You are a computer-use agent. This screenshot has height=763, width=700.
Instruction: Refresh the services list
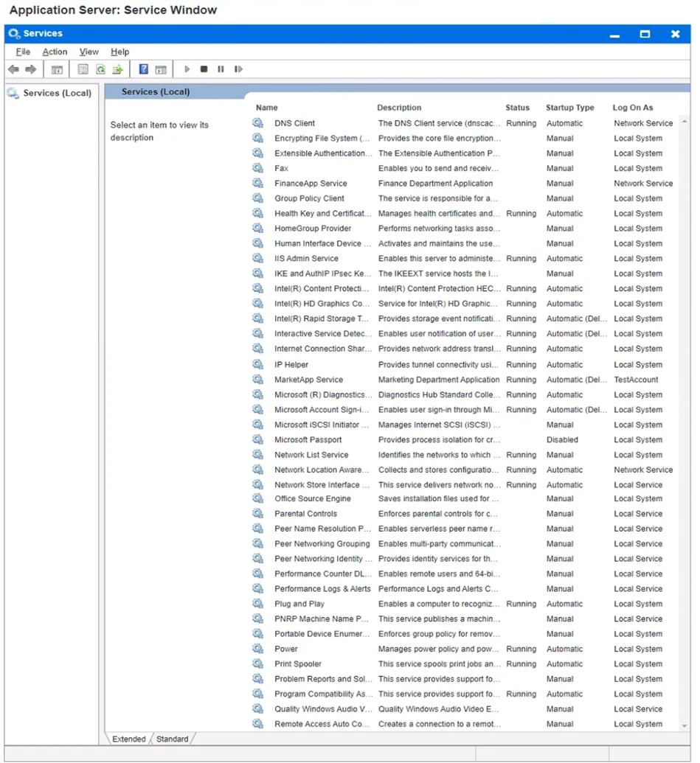tap(101, 69)
